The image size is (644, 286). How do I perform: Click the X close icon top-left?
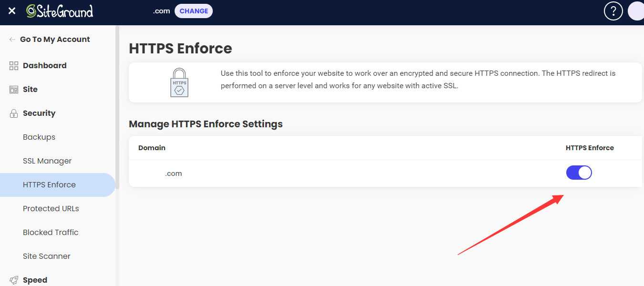(x=11, y=11)
